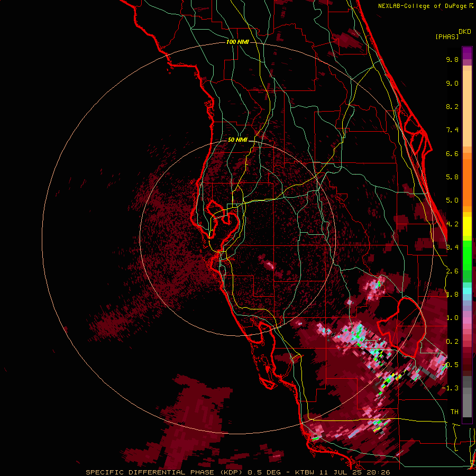Click the 1.0 scale value
Image resolution: width=476 pixels, height=476 pixels.
click(x=452, y=318)
